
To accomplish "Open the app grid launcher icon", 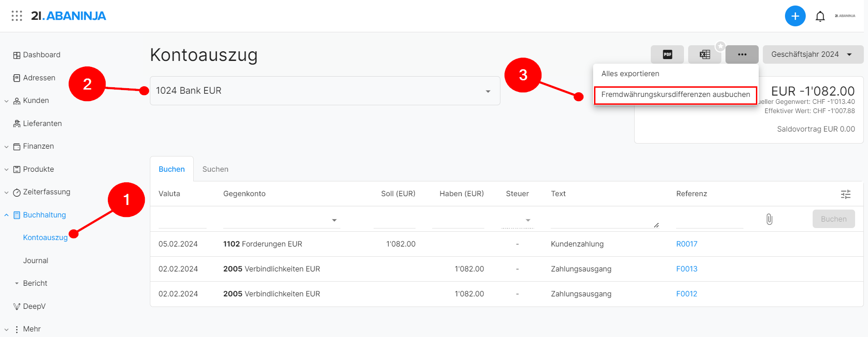I will [17, 16].
